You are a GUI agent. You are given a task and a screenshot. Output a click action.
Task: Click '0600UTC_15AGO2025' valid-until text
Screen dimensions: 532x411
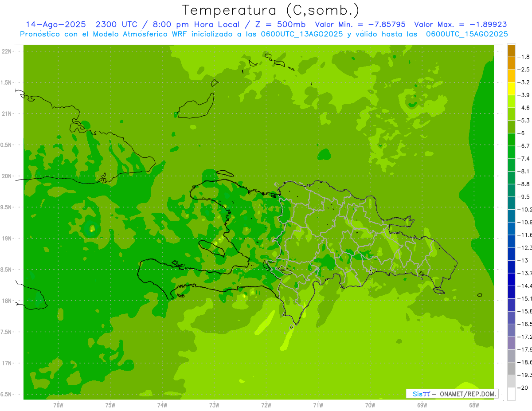[467, 34]
